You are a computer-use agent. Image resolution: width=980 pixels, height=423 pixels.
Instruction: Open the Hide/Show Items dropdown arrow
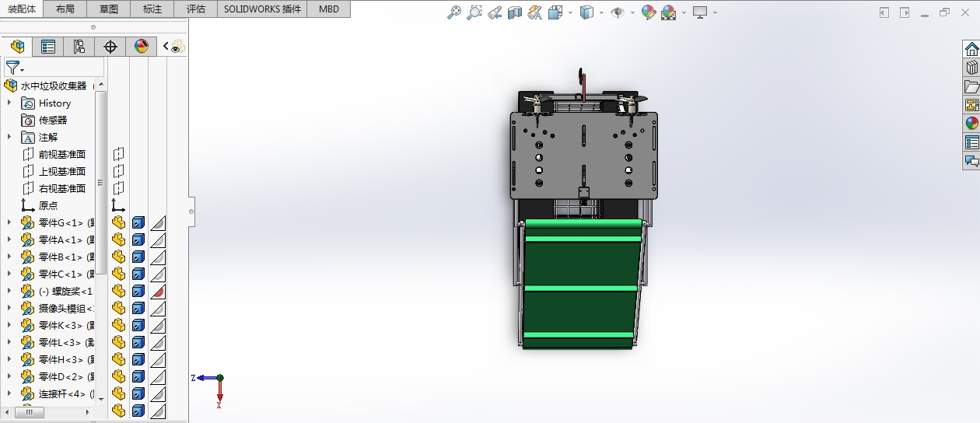click(x=632, y=12)
